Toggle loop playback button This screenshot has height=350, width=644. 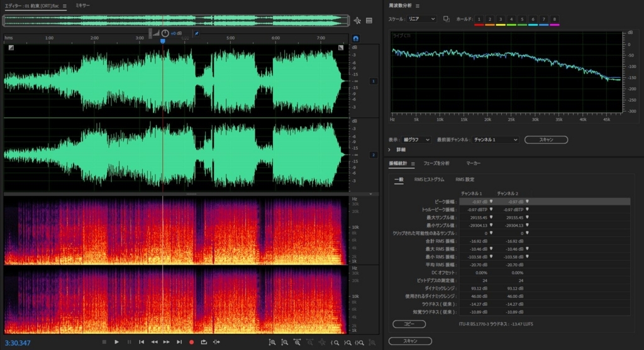[204, 342]
